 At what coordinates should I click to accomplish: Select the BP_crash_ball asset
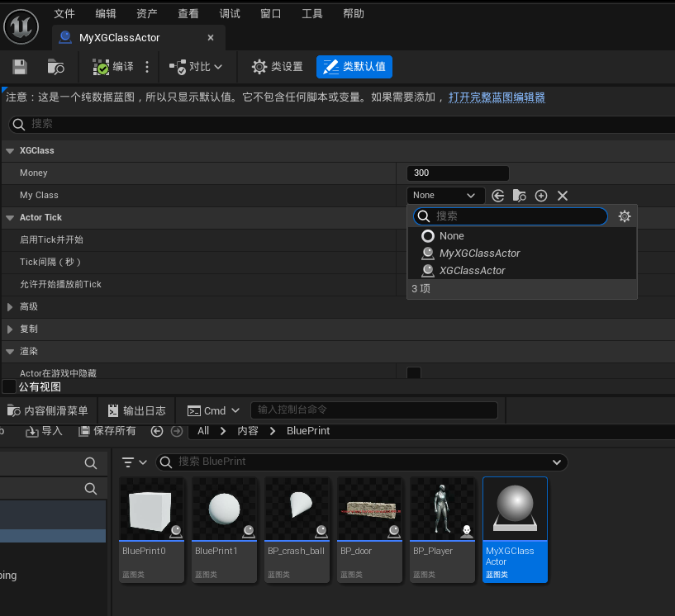[x=297, y=530]
